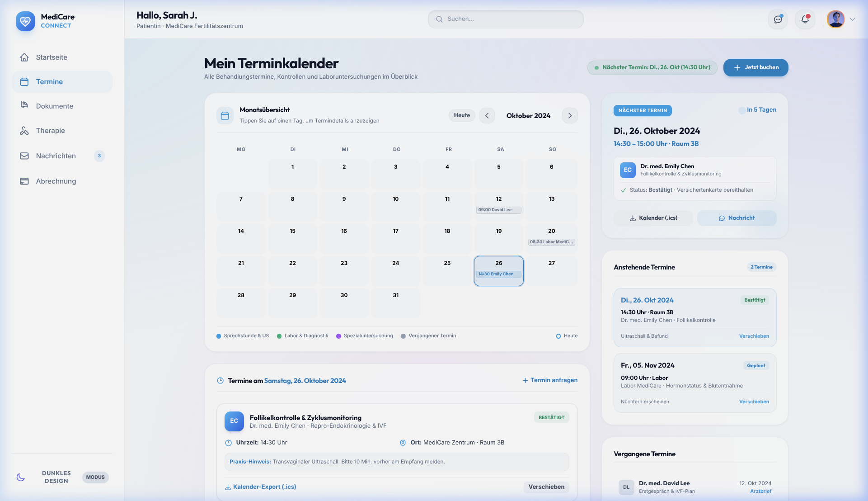
Task: Click the DL avatar for Dr. med. David Lee
Action: click(x=626, y=487)
